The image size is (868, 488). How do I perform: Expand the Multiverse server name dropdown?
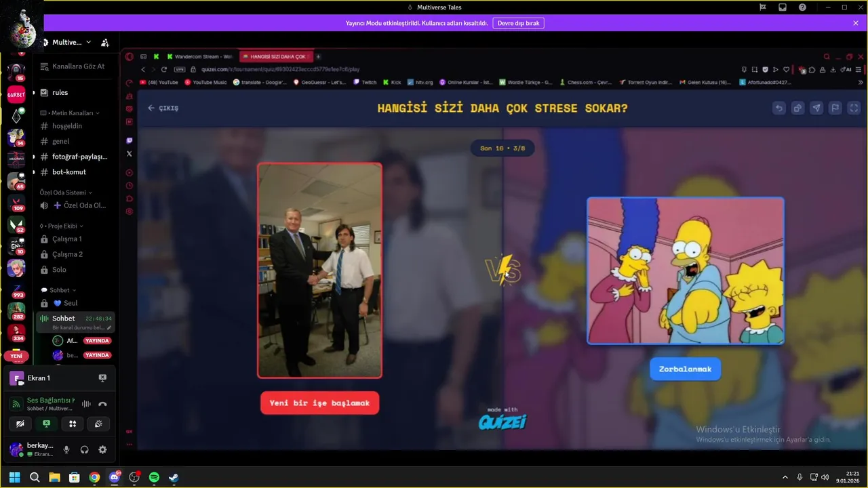(88, 42)
